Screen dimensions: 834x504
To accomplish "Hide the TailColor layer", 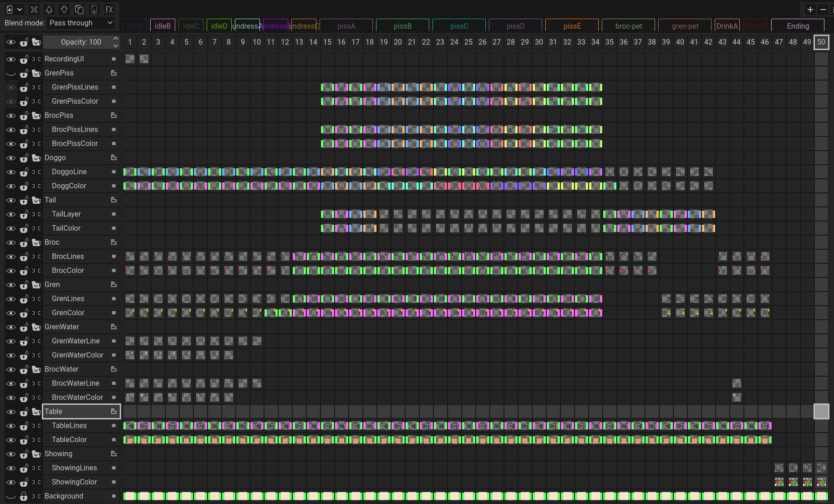I will [x=10, y=228].
